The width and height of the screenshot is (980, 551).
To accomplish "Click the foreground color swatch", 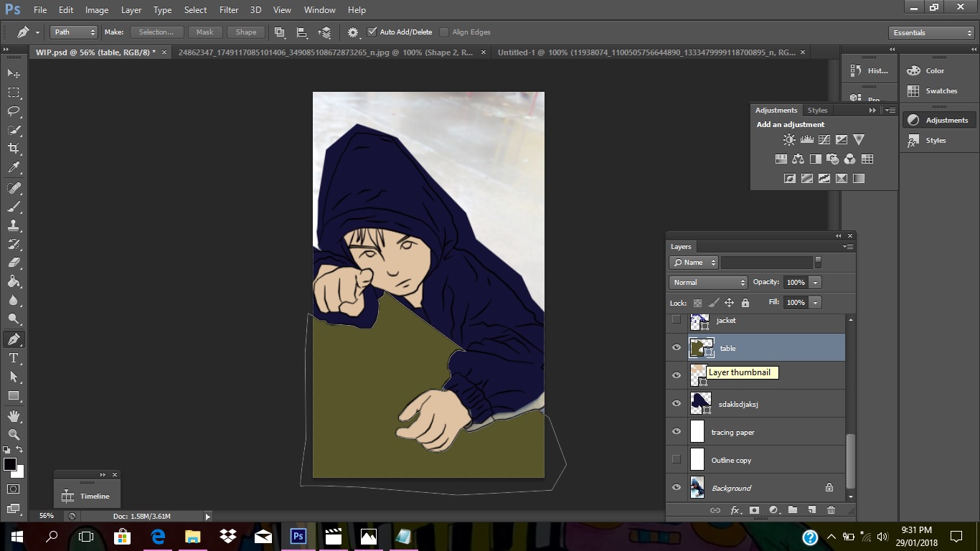I will click(x=10, y=464).
